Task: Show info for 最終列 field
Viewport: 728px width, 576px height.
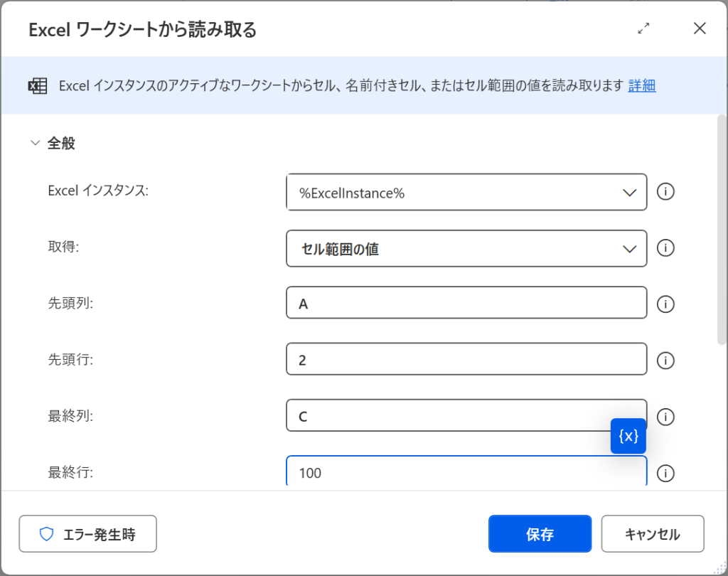Action: coord(665,417)
